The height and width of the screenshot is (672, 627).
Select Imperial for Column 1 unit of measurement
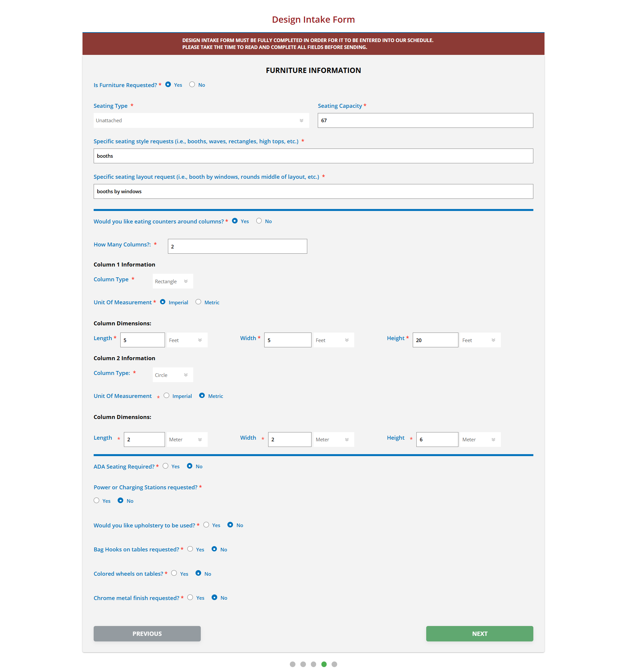[163, 302]
